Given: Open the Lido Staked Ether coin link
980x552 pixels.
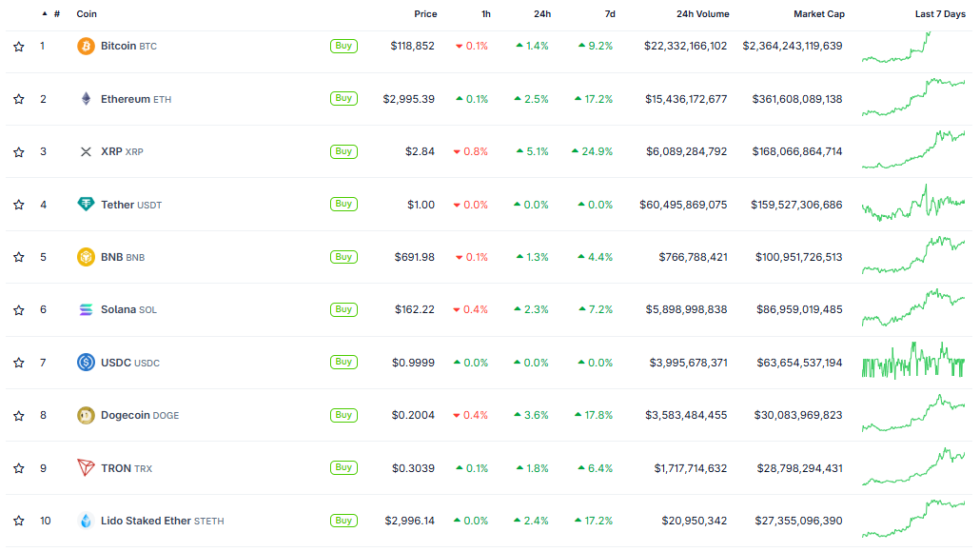Looking at the screenshot, I should pos(147,521).
